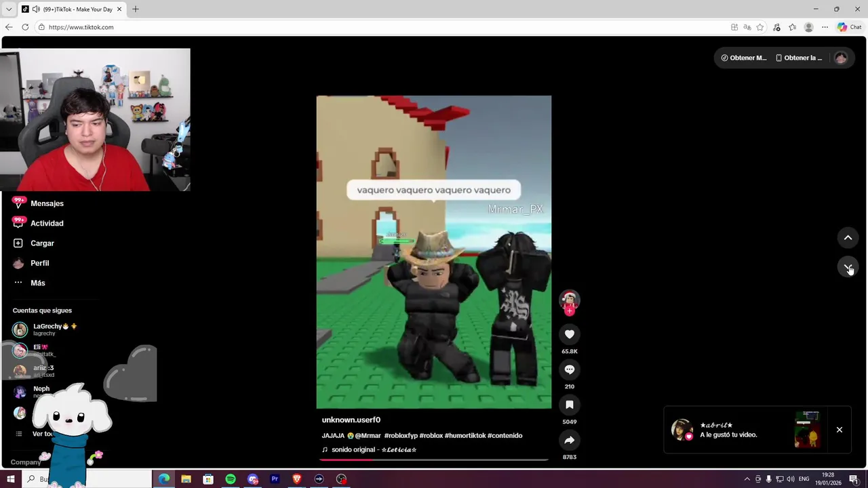This screenshot has width=868, height=488.
Task: Open the Windows Start menu
Action: (x=10, y=479)
